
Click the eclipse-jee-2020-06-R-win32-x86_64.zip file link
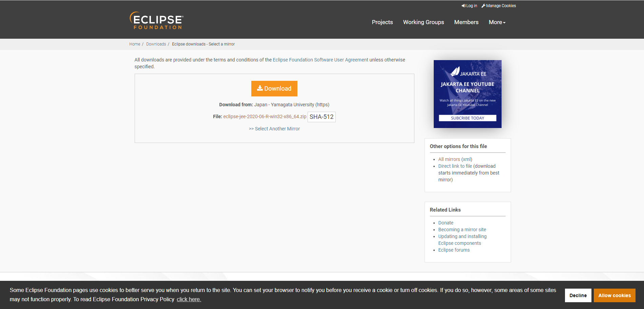coord(265,116)
